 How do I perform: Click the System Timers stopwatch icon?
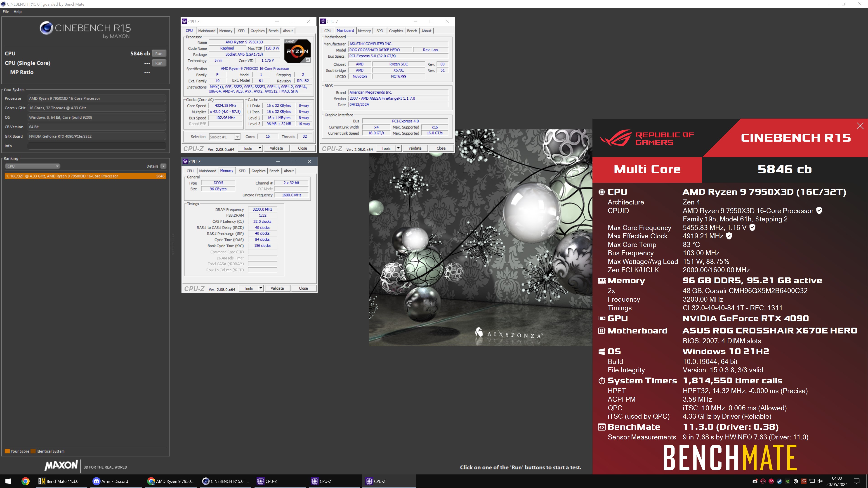tap(601, 380)
